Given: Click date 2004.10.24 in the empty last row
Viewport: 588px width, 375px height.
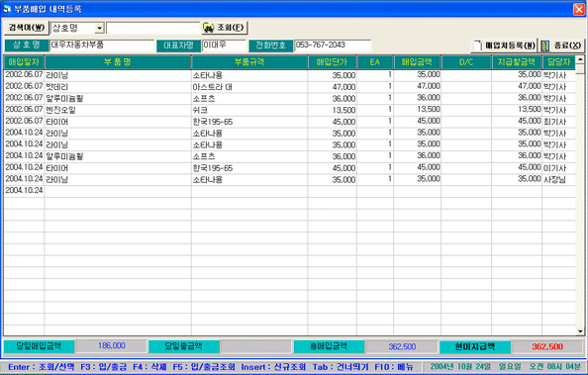Looking at the screenshot, I should [24, 191].
